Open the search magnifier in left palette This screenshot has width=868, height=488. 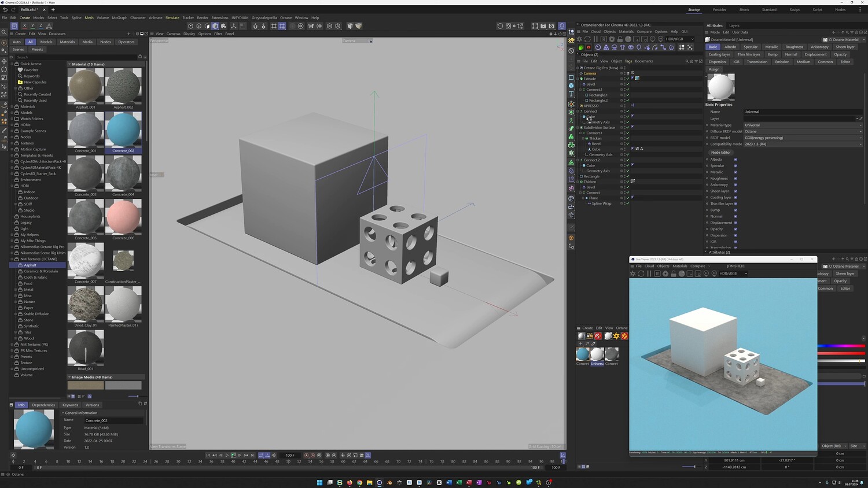4,32
